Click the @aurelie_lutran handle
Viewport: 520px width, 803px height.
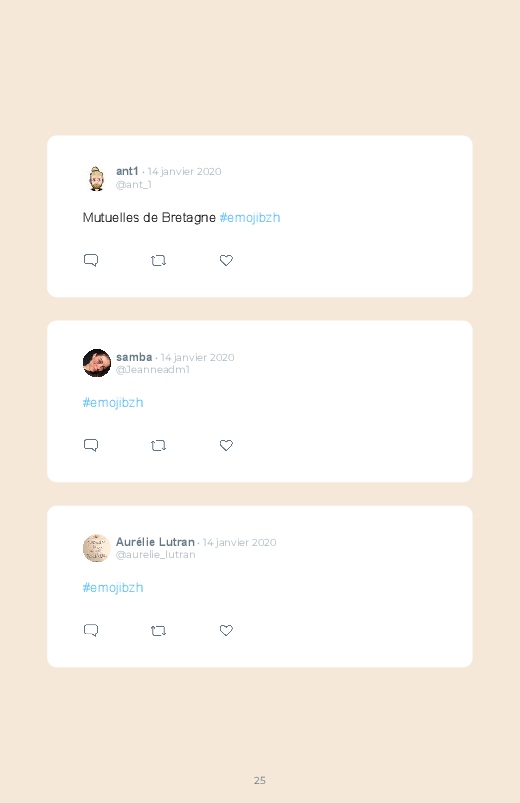pyautogui.click(x=156, y=554)
